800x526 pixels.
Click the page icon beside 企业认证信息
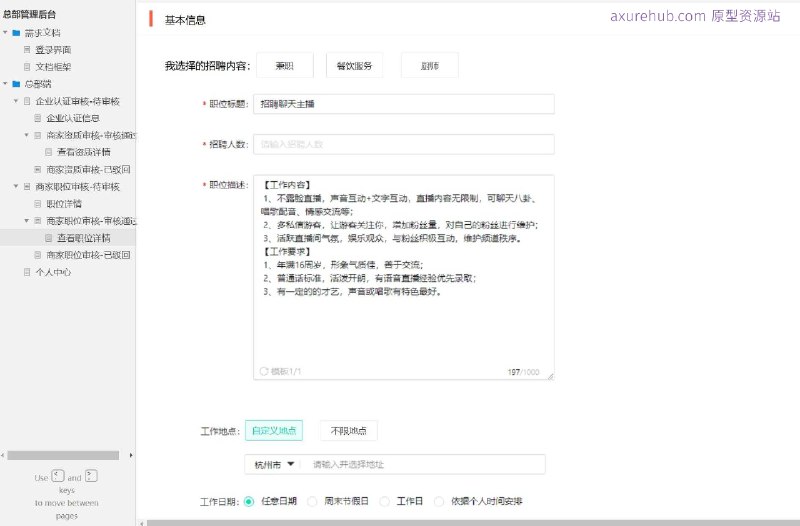(x=38, y=118)
